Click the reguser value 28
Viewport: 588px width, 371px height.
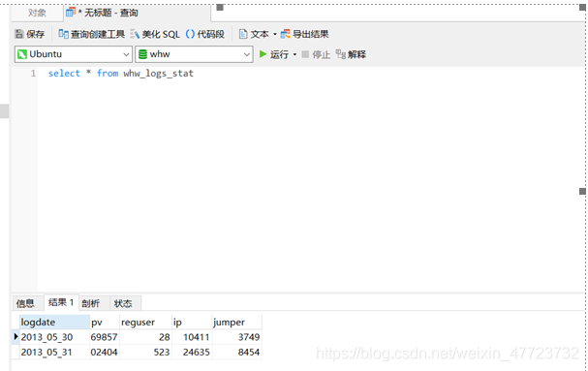(x=146, y=337)
